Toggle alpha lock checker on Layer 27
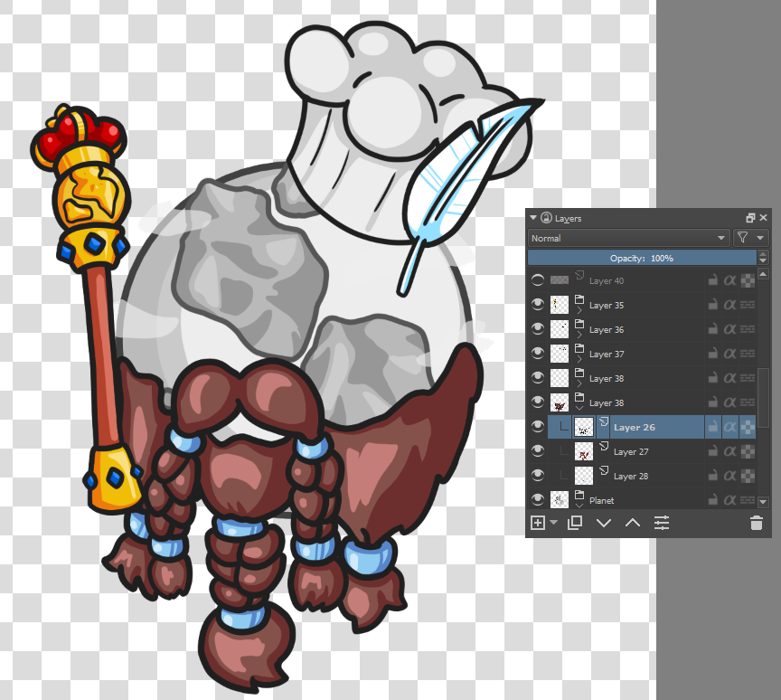 tap(748, 451)
